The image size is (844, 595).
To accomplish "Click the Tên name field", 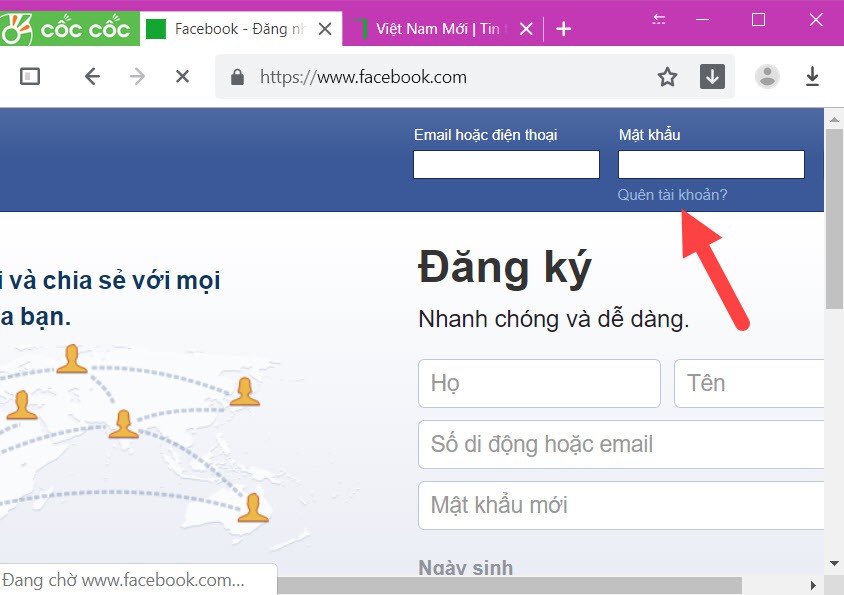I will 749,383.
